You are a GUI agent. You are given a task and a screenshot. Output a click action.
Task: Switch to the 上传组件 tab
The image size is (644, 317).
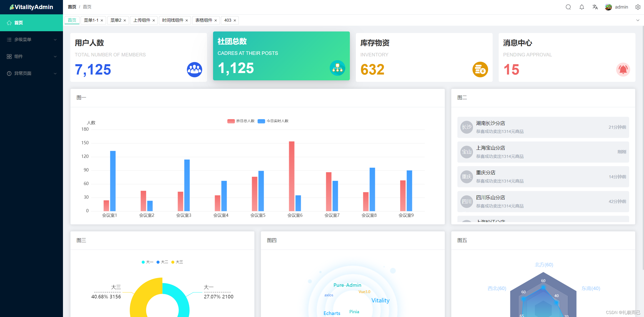point(142,20)
